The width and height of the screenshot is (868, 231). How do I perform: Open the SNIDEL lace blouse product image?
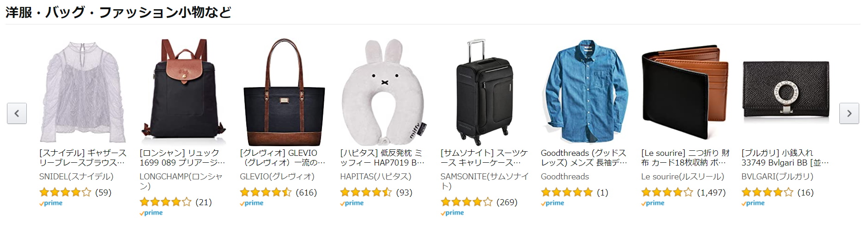[x=83, y=92]
